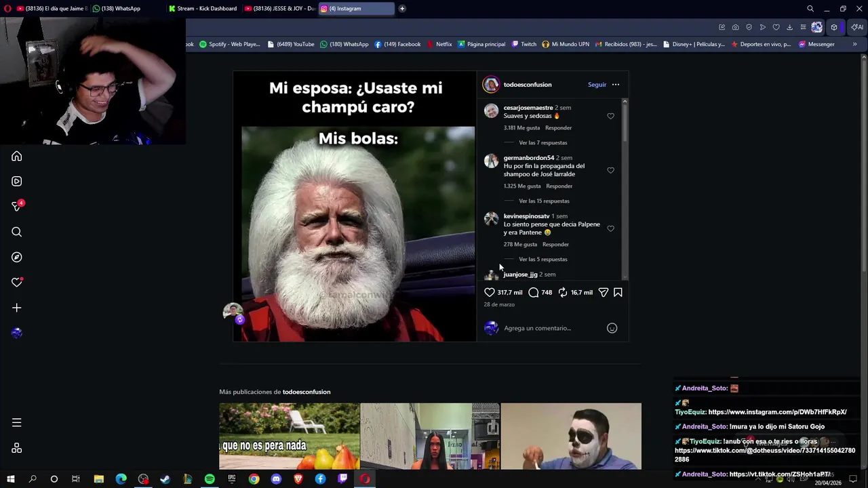Expand Ver las 5 respuestas
The height and width of the screenshot is (488, 868).
(x=542, y=260)
